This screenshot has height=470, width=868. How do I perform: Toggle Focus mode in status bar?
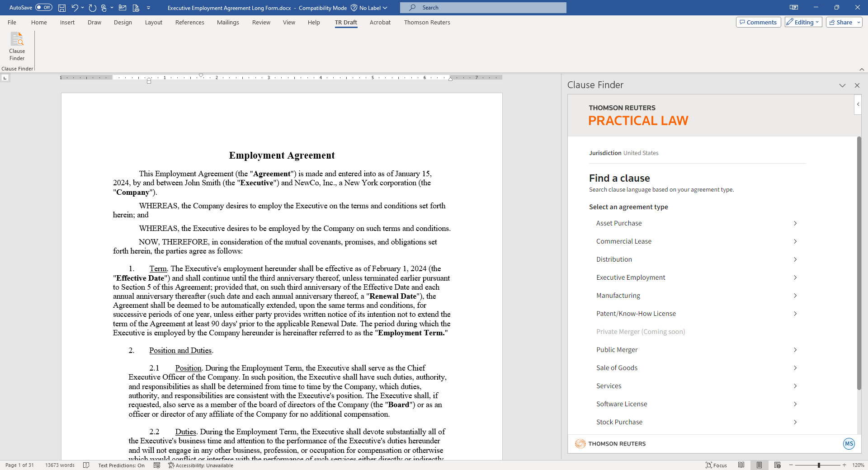click(717, 465)
